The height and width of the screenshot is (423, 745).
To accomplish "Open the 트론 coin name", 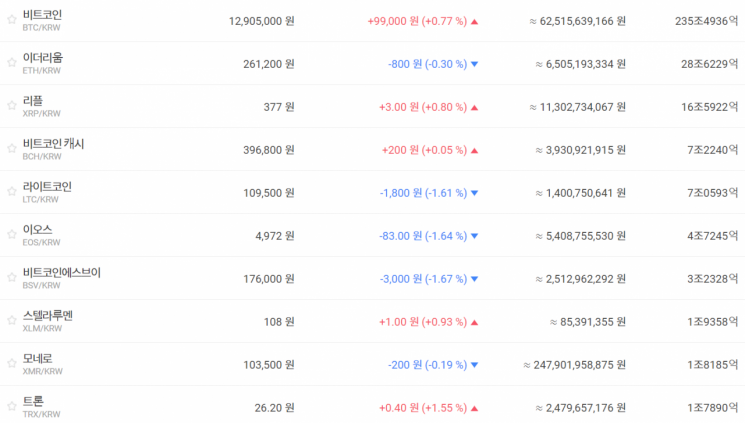I will [33, 402].
